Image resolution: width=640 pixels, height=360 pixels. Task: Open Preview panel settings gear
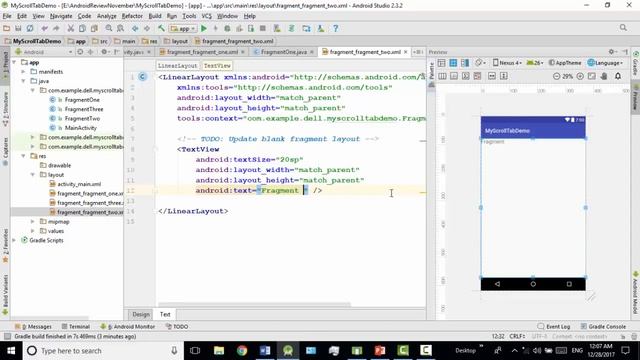612,52
